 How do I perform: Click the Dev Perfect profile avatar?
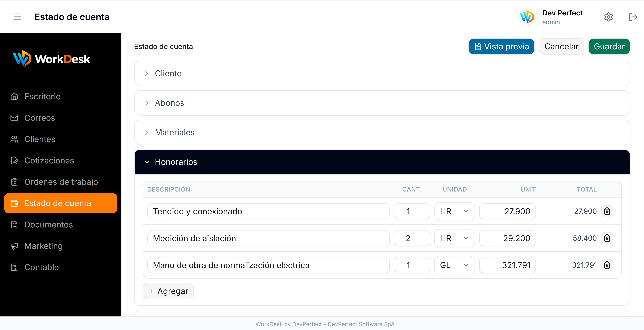pyautogui.click(x=527, y=17)
